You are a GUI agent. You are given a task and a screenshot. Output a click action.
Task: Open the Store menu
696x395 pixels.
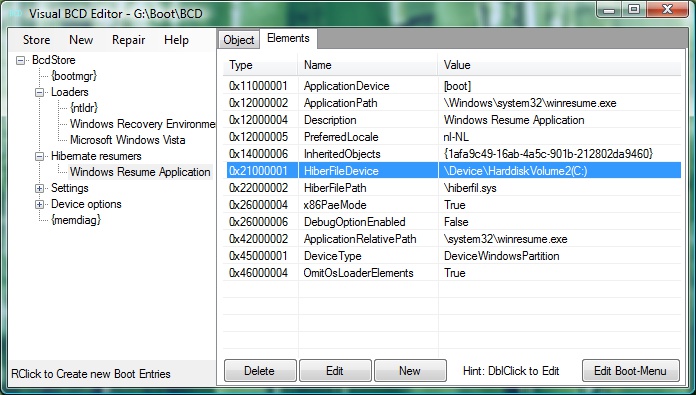36,40
